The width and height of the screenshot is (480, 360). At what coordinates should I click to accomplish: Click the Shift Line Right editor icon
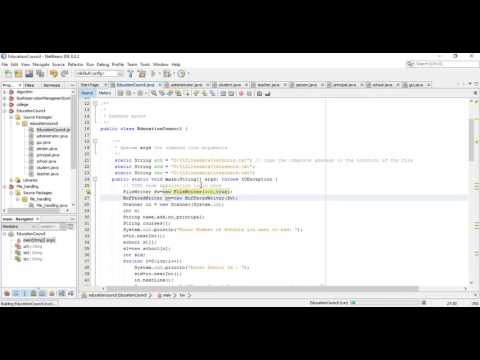(231, 93)
